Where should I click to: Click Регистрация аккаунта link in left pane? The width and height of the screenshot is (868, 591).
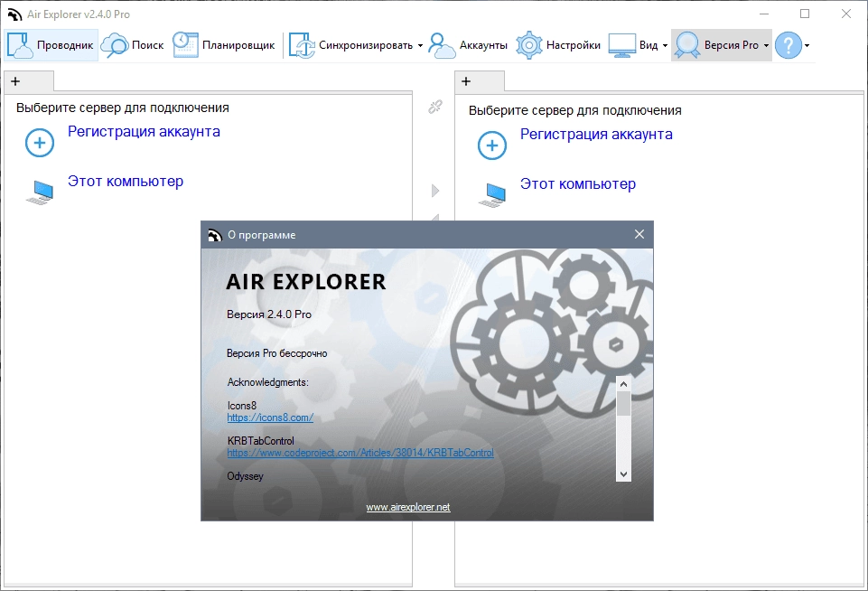pyautogui.click(x=144, y=132)
